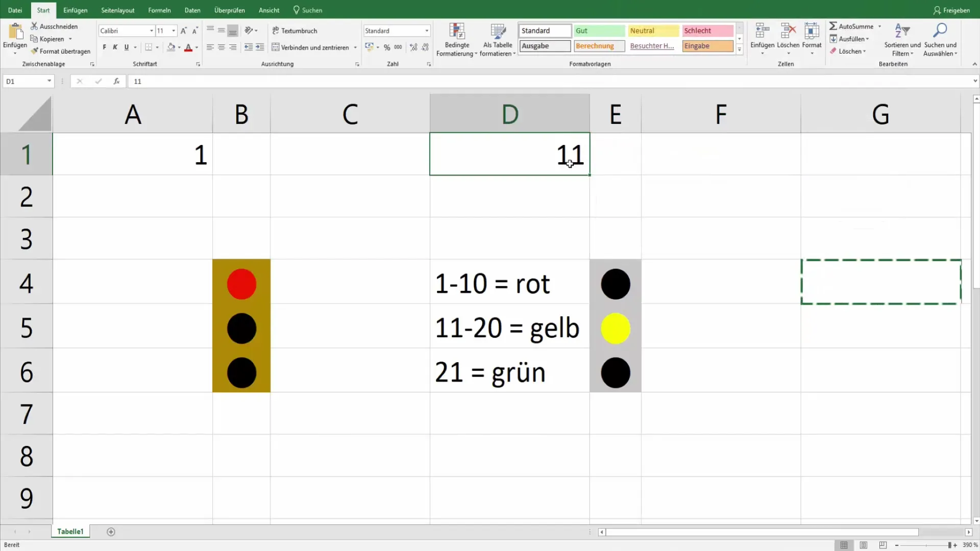Toggle underline formatting (U)
980x551 pixels.
pos(127,47)
